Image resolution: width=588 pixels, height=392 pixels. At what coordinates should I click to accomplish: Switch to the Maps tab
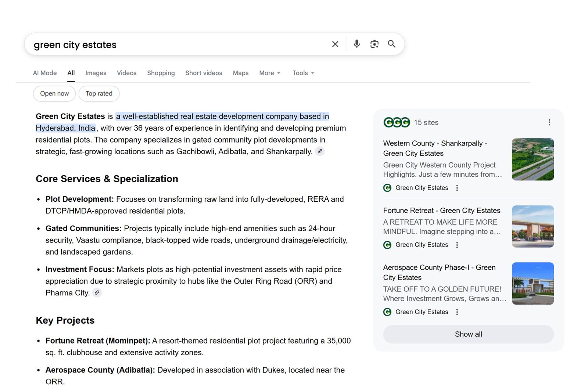240,73
